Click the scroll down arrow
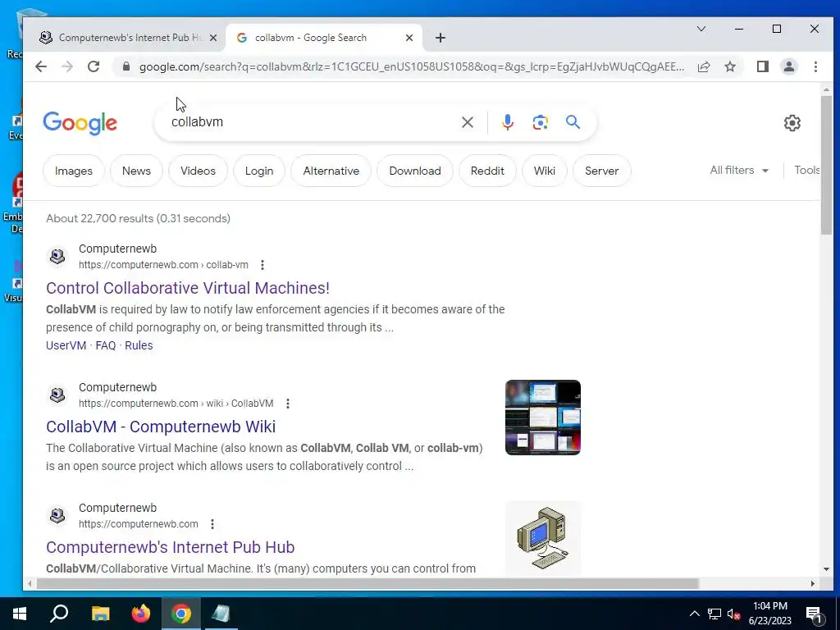Viewport: 840px width, 630px height. click(x=826, y=569)
